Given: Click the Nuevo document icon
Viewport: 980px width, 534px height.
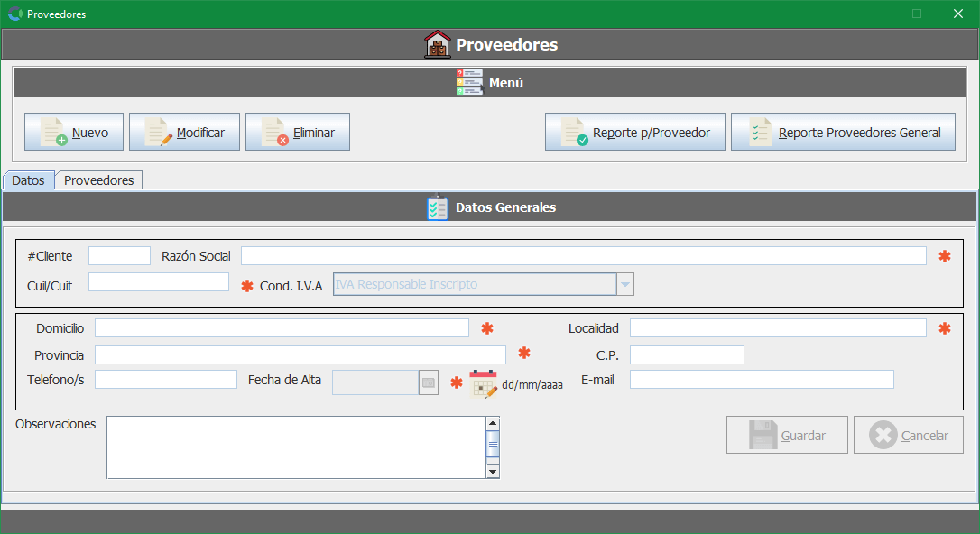Looking at the screenshot, I should click(54, 133).
